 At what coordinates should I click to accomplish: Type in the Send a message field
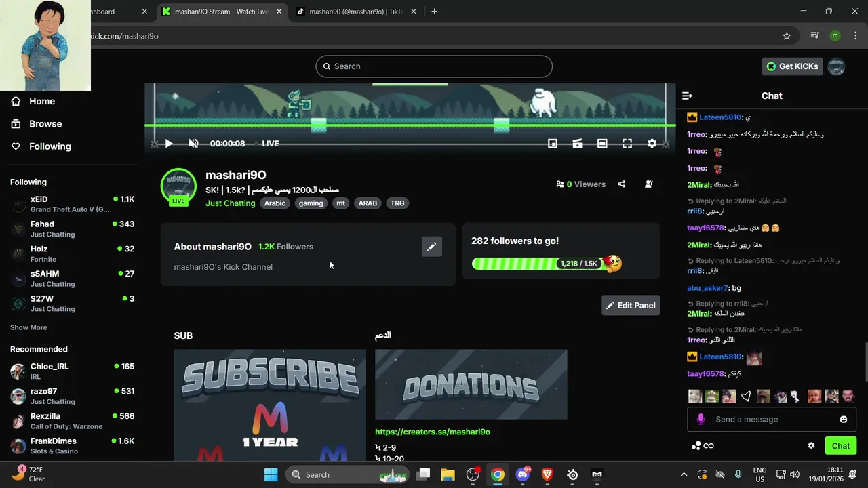pyautogui.click(x=773, y=420)
